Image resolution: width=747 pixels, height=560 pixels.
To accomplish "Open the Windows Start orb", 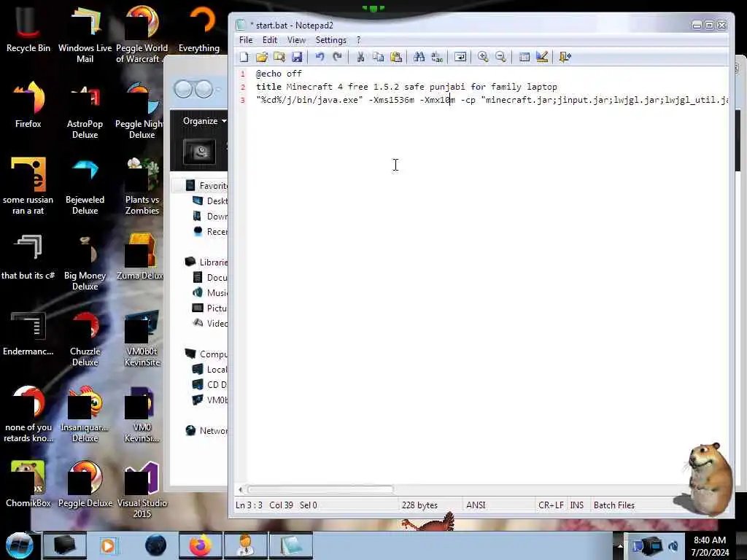I will (19, 545).
